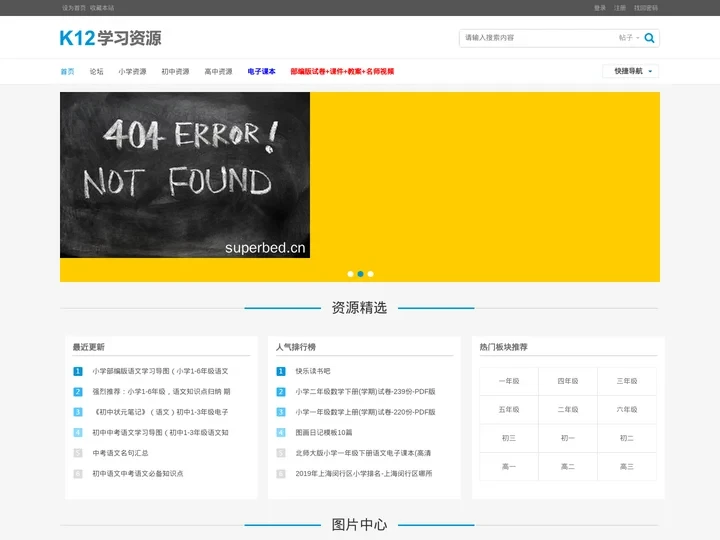Open the 初一 board
Screen dimensions: 720x540
(568, 438)
